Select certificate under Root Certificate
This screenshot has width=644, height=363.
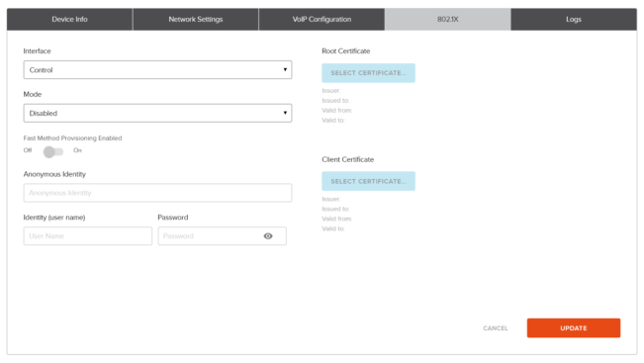(x=368, y=73)
